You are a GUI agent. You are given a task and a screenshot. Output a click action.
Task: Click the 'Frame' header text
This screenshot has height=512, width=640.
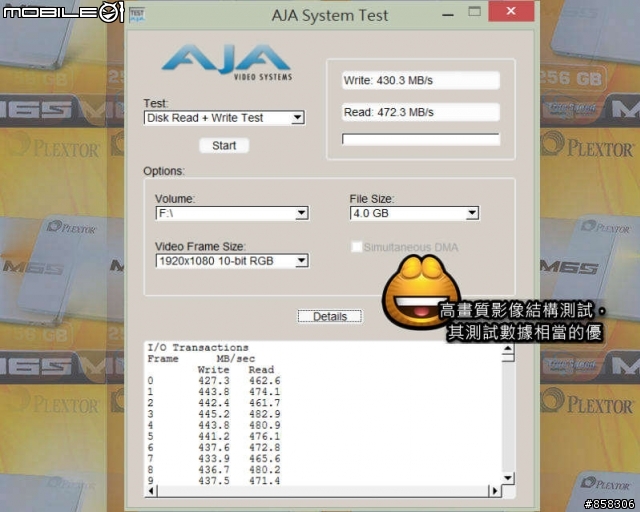coord(163,359)
